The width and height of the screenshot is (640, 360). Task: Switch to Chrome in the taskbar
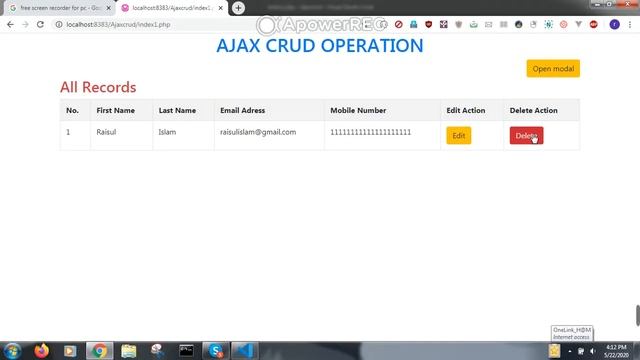point(99,351)
